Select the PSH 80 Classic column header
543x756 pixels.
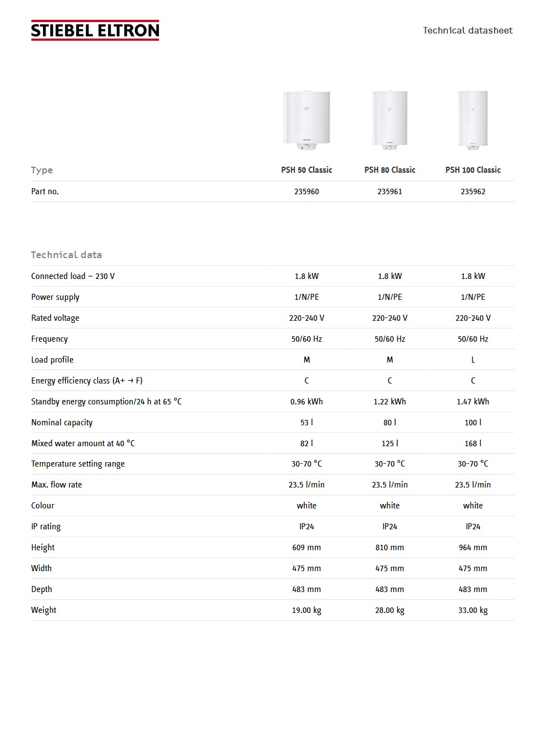390,170
